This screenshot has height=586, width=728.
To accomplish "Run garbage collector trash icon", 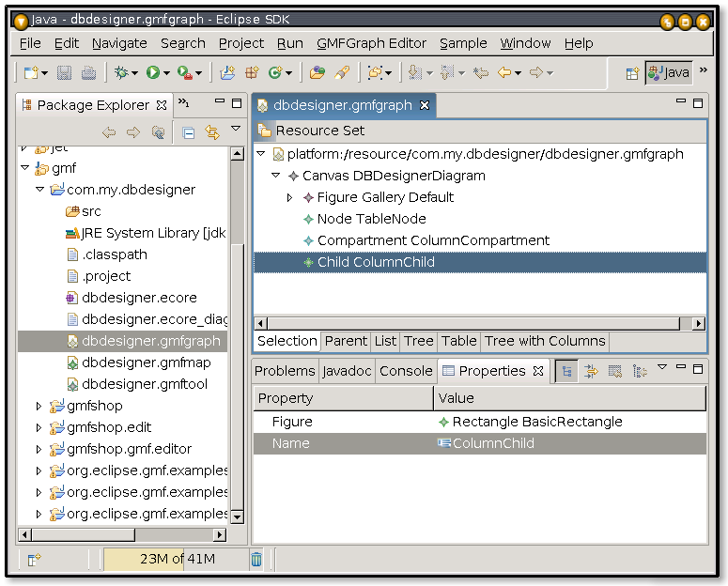I will point(256,560).
